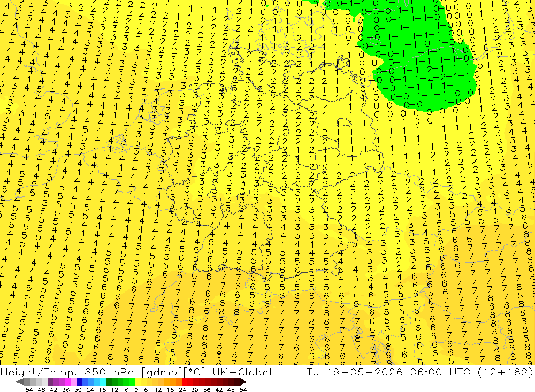The width and height of the screenshot is (535, 392).
Task: Click the legend label "-54"
Action: [x=27, y=390]
